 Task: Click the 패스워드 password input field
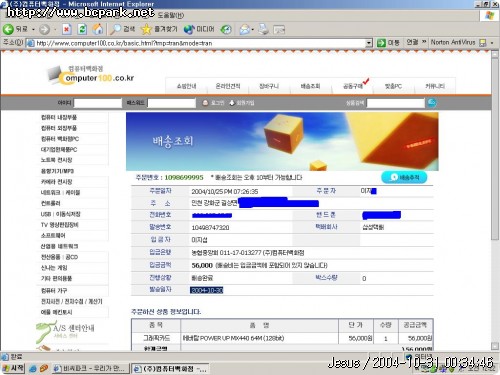(171, 103)
